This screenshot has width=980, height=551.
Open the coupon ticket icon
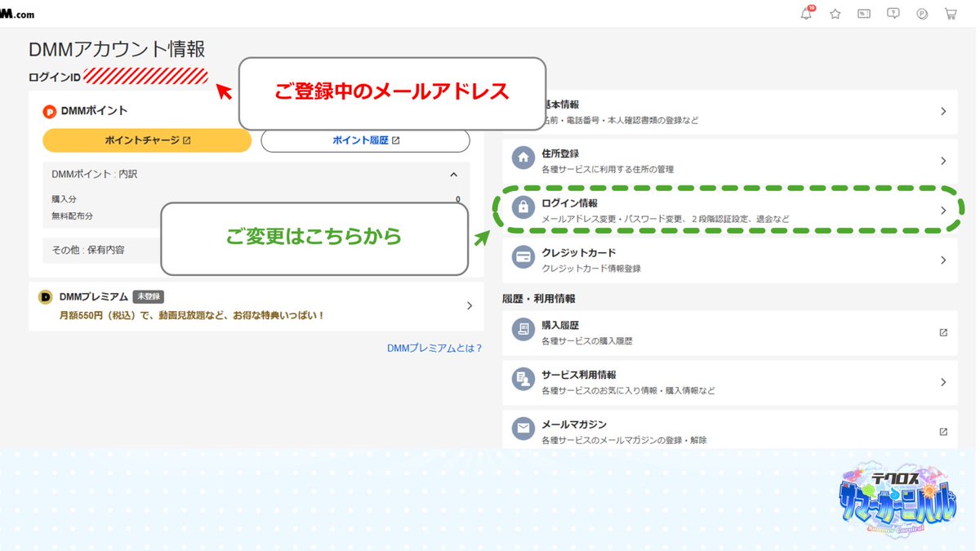(864, 14)
